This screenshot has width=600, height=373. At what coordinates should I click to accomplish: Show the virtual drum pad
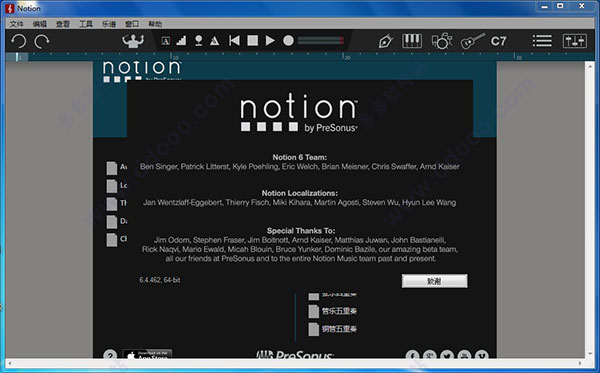[442, 41]
